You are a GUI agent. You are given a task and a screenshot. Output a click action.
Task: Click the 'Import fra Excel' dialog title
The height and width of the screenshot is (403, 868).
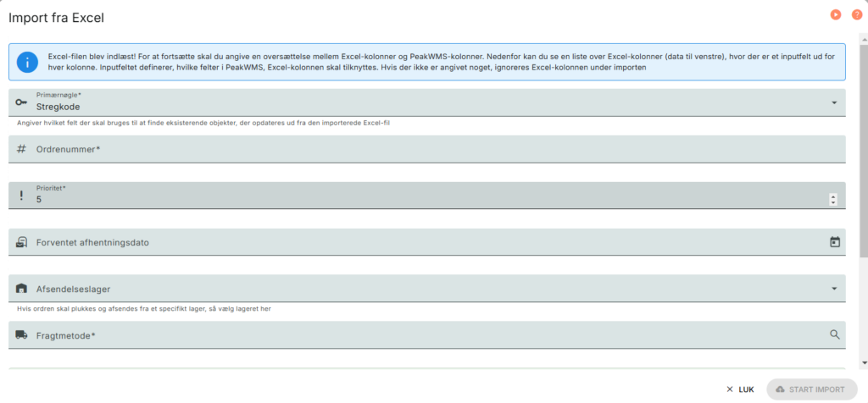pyautogui.click(x=57, y=18)
